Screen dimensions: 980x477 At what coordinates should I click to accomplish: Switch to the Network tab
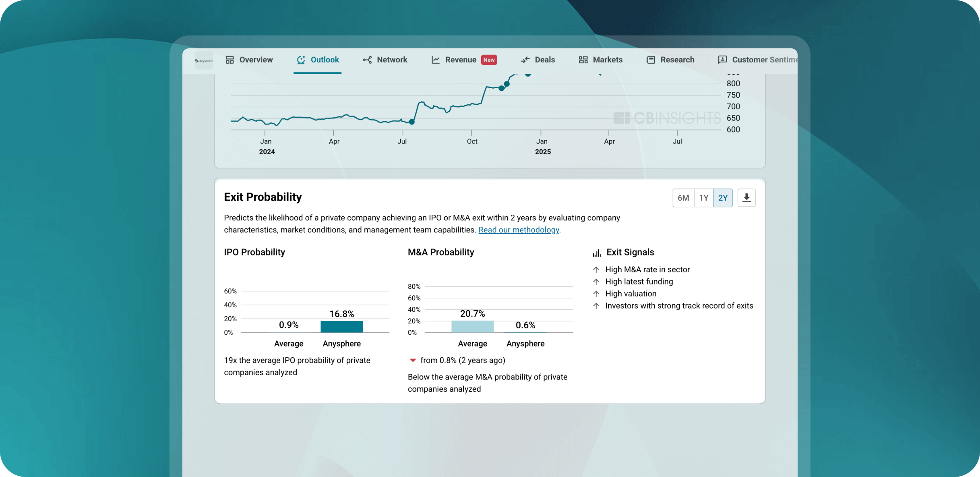(391, 60)
